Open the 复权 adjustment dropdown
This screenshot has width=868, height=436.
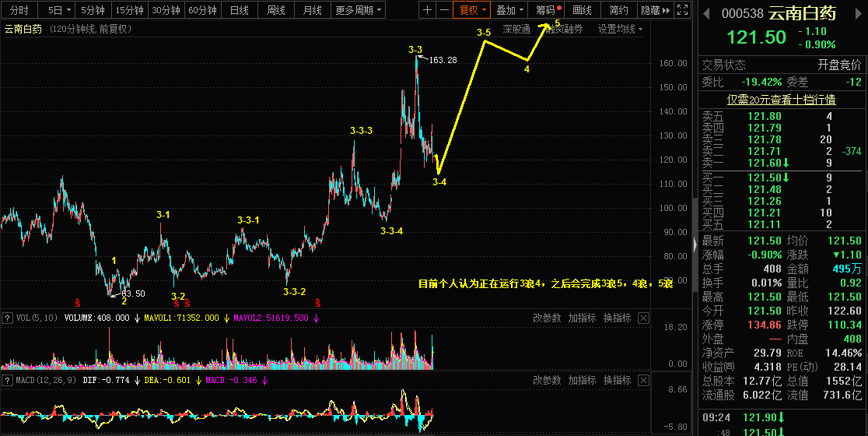click(x=471, y=9)
